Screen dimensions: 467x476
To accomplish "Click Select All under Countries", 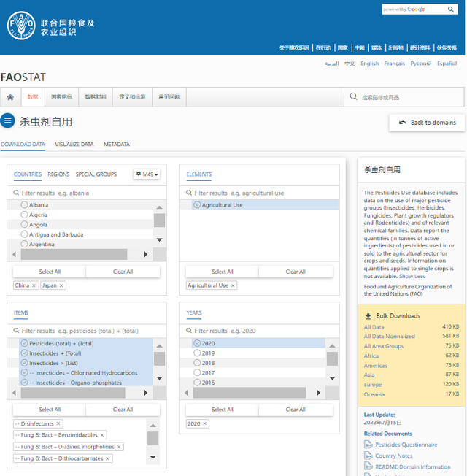I will pos(50,272).
